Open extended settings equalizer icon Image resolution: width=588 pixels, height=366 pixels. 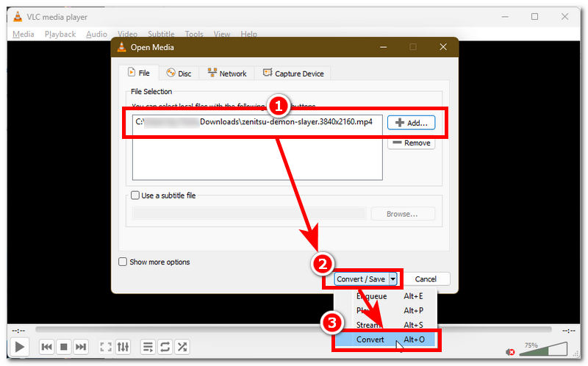point(123,346)
